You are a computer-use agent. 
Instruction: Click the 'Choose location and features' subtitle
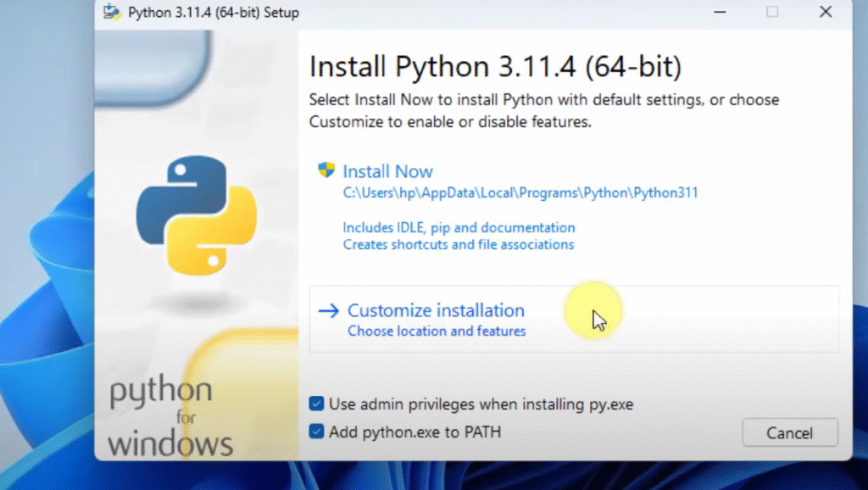coord(437,331)
